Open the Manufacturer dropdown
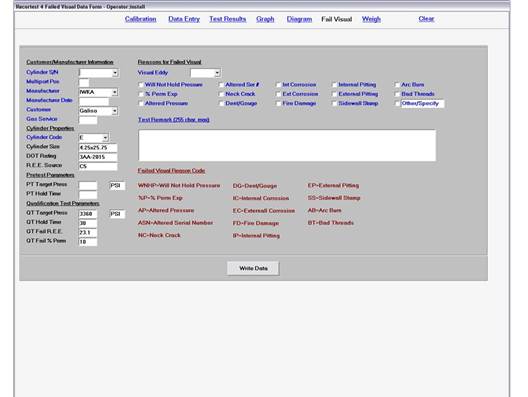The width and height of the screenshot is (528, 397). point(115,92)
